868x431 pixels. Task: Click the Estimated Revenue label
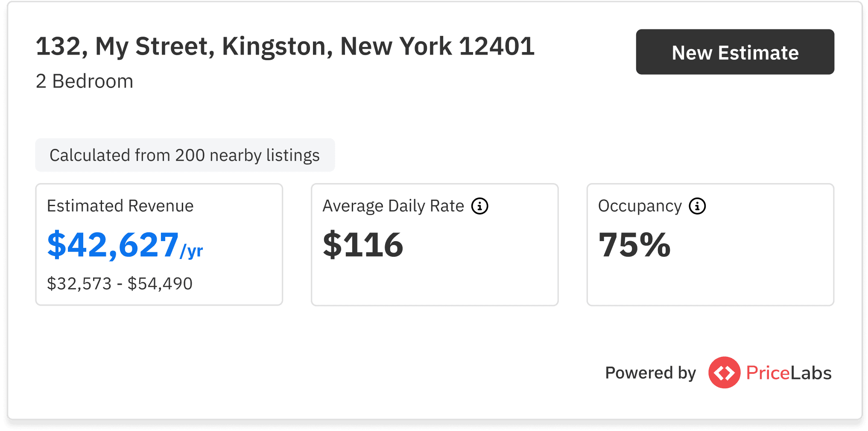[120, 206]
